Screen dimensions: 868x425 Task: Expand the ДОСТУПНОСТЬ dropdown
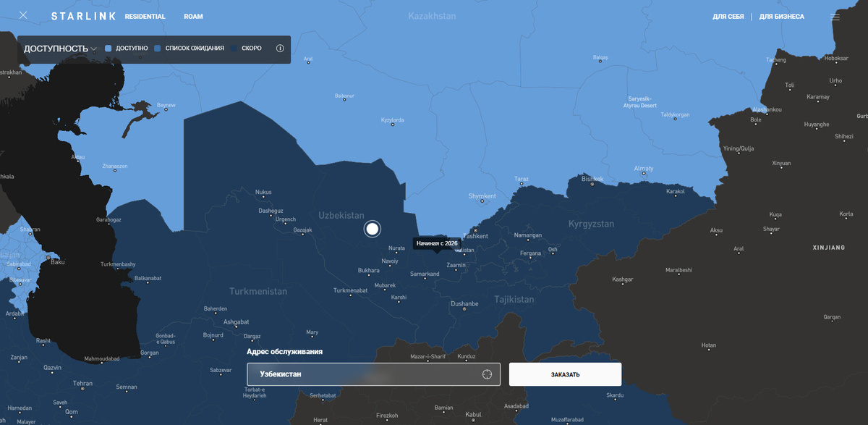[x=60, y=49]
